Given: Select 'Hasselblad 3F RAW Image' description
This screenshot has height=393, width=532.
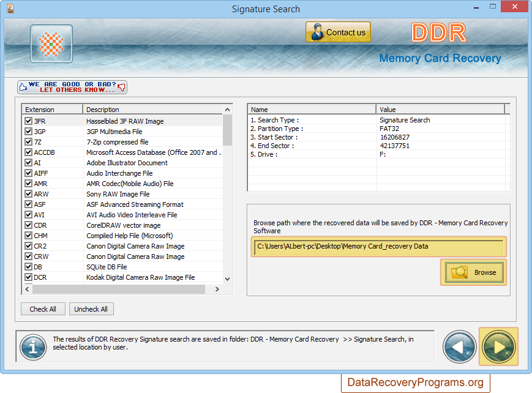Looking at the screenshot, I should pos(125,121).
